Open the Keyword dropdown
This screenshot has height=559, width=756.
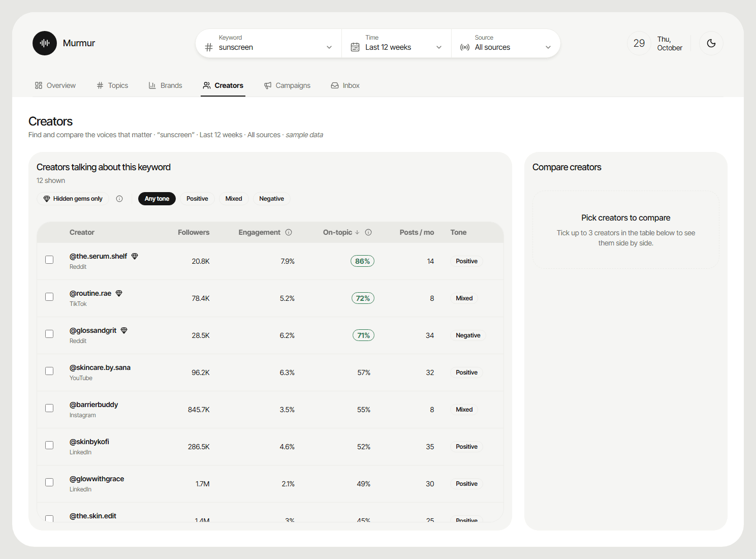pos(269,43)
